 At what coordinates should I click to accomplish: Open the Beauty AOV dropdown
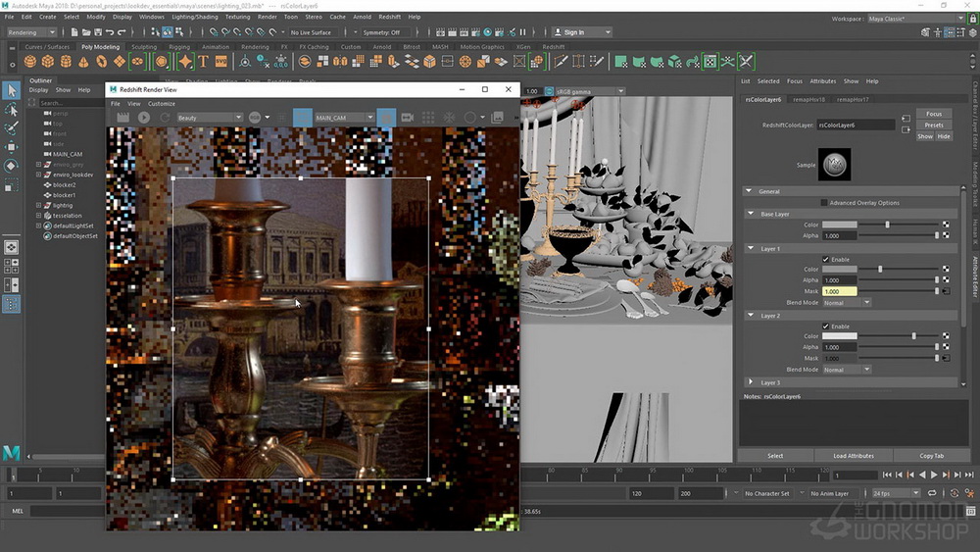point(210,118)
